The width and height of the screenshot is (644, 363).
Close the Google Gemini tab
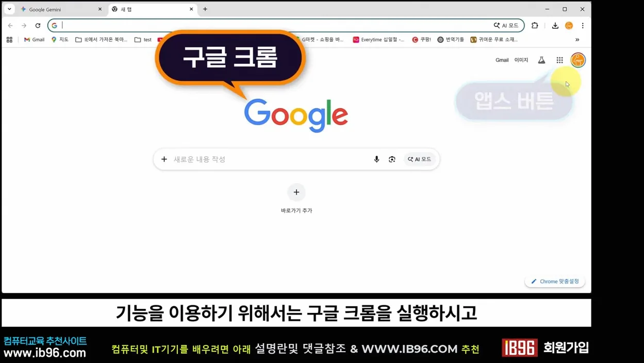(100, 9)
